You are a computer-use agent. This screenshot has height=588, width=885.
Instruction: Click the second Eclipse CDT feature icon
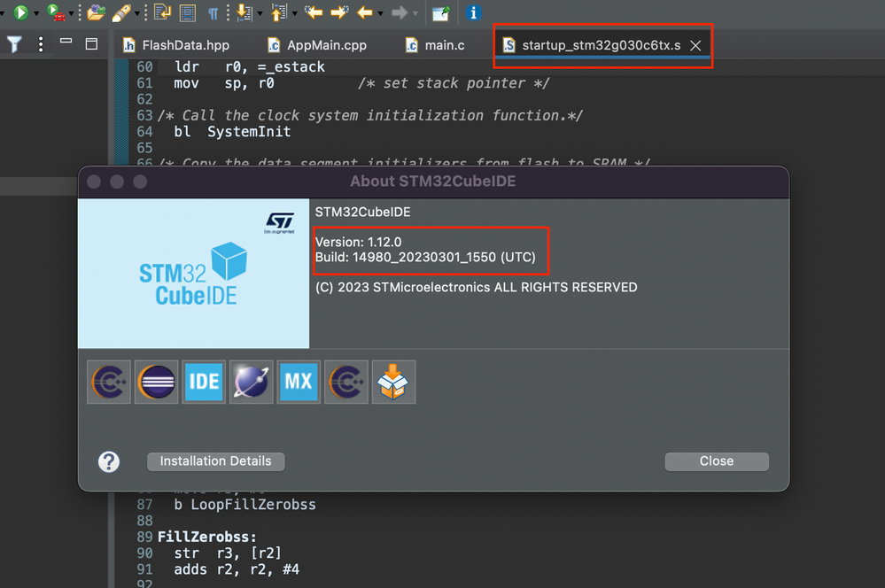point(346,382)
